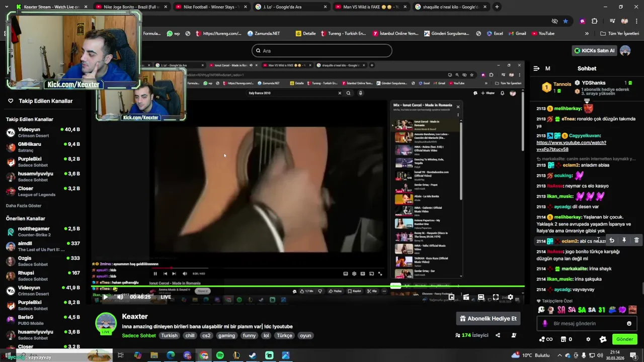
Task: Open moderator tools icon in chat
Action: coord(603,339)
